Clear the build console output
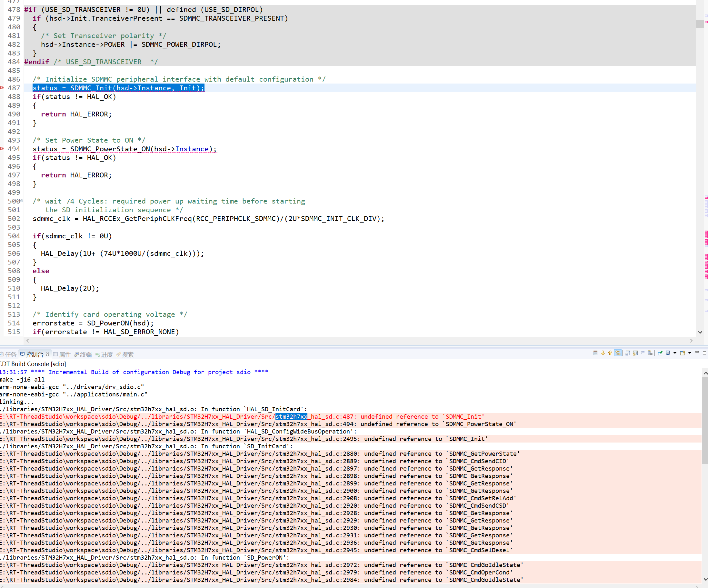This screenshot has height=588, width=708. point(650,353)
